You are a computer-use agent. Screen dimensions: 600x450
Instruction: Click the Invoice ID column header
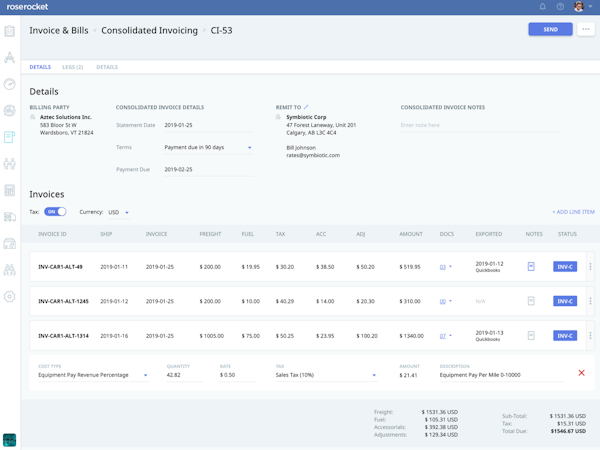pos(52,234)
